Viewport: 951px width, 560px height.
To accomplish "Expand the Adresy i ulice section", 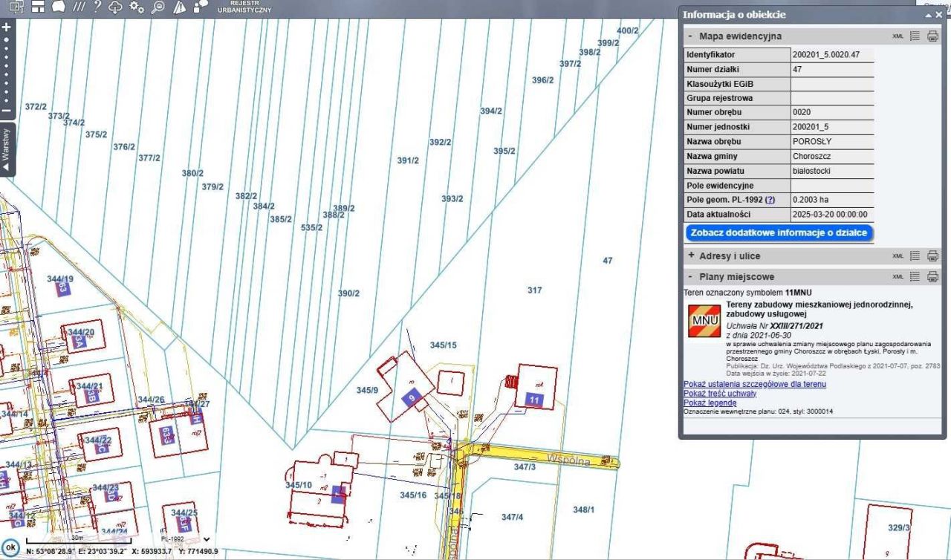I will click(691, 255).
